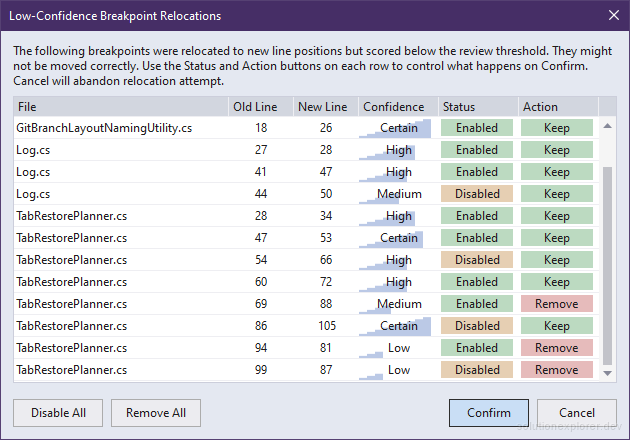This screenshot has width=630, height=440.
Task: Toggle Keep action for TabRestorePlanner.cs line 47
Action: 556,238
